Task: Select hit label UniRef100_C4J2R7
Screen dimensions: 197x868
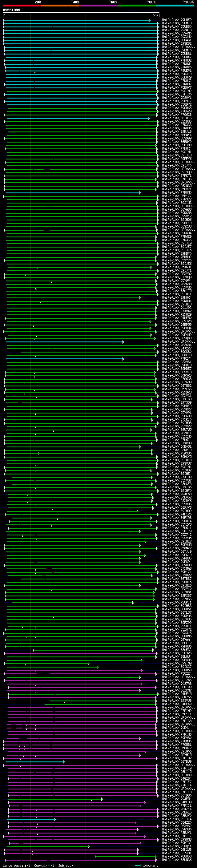Action: pyautogui.click(x=177, y=349)
